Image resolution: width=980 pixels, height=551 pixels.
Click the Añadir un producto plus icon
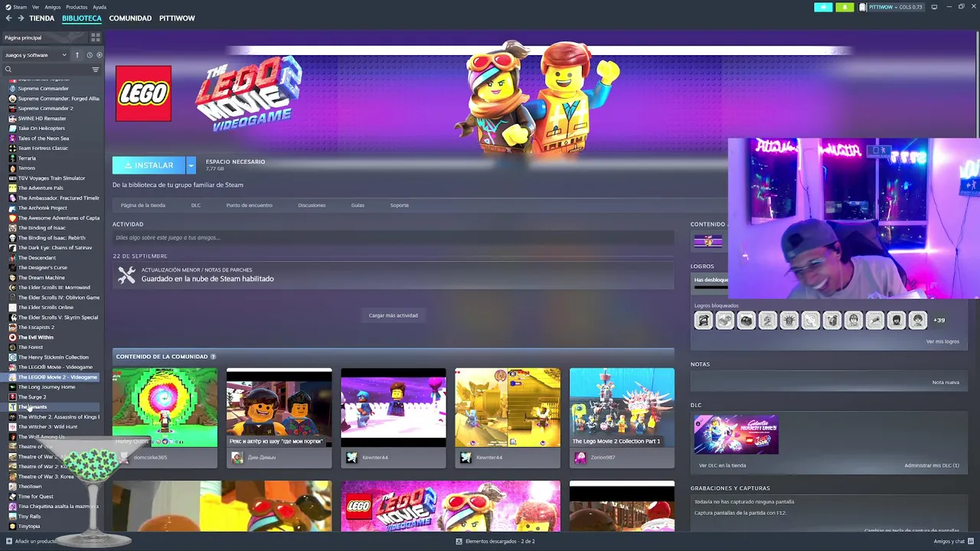[9, 541]
